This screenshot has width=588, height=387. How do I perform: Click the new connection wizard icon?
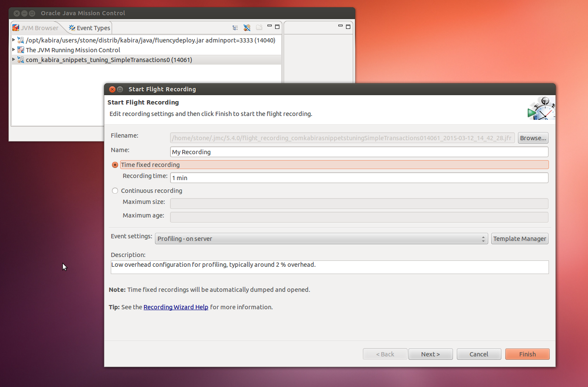point(247,28)
